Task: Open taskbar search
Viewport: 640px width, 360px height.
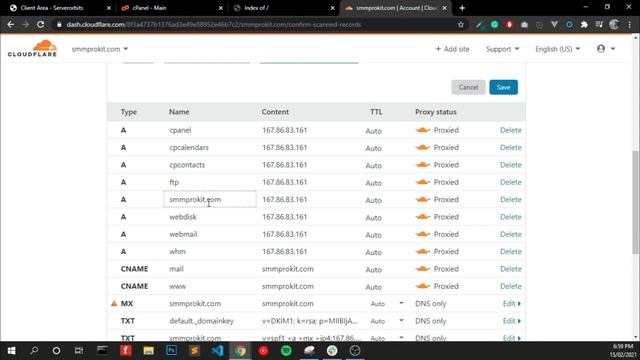Action: [34, 351]
